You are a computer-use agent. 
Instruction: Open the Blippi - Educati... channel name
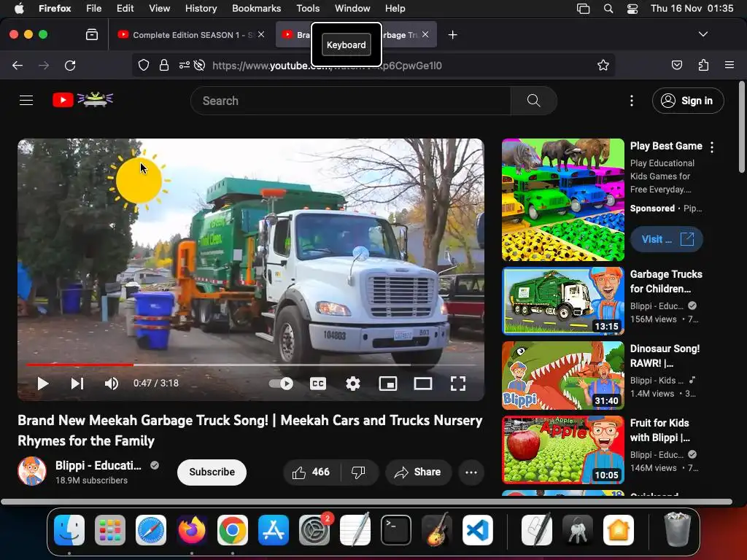coord(98,465)
